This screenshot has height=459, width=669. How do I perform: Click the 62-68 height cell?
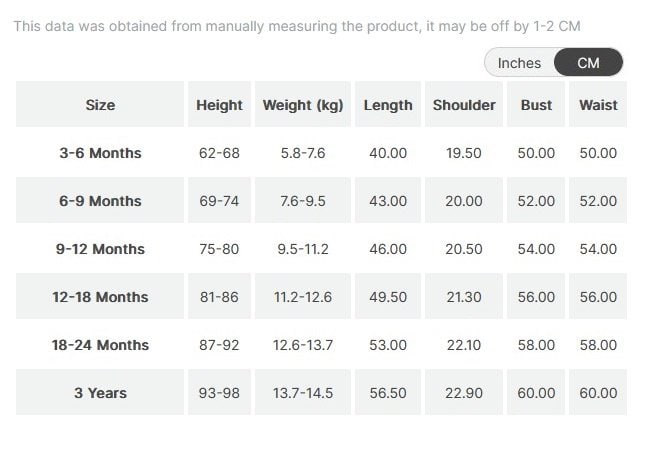pos(219,153)
